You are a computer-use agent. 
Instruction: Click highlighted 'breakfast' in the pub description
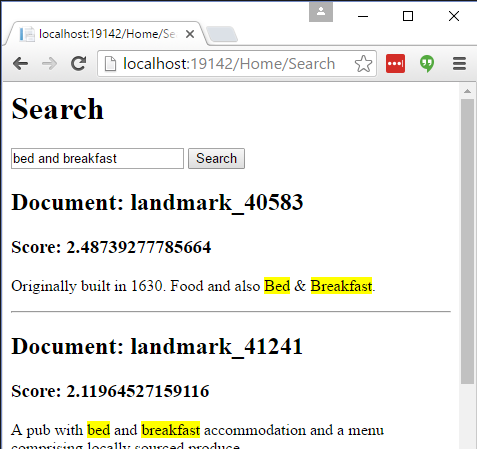click(x=171, y=430)
